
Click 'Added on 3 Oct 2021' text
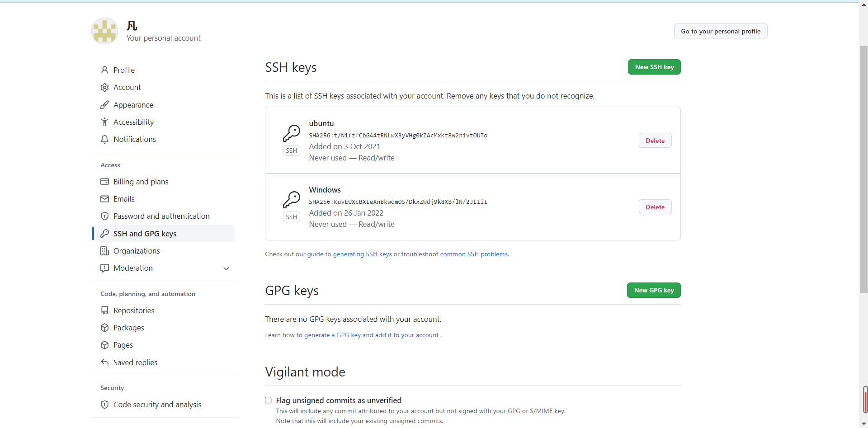[344, 146]
